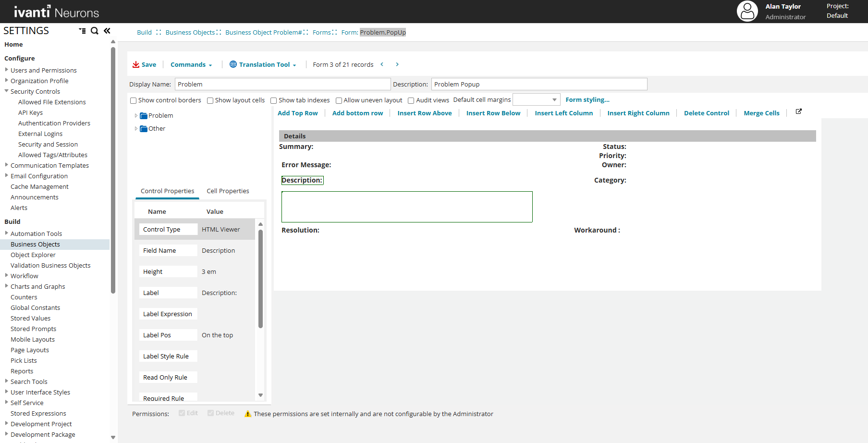The width and height of the screenshot is (868, 443).
Task: Click the user profile avatar icon
Action: pos(747,11)
